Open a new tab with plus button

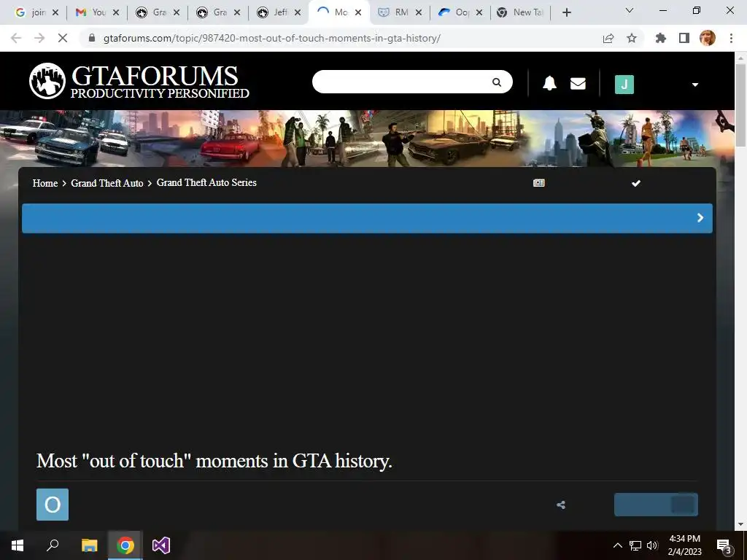coord(566,12)
